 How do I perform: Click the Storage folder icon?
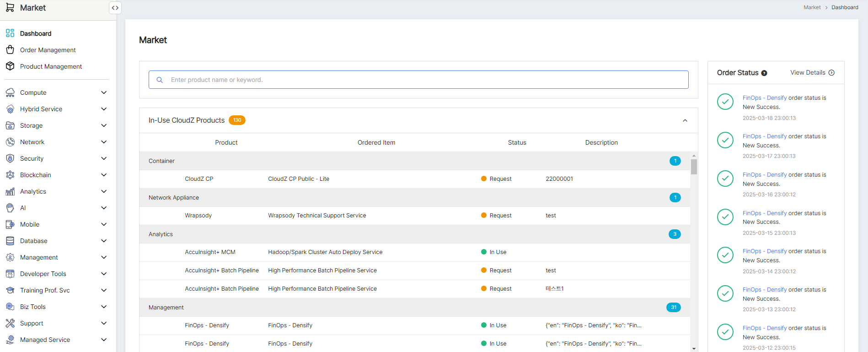(x=10, y=125)
